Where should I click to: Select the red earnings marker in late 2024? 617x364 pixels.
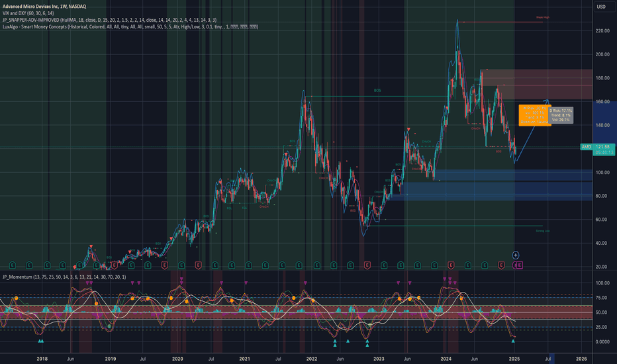(x=501, y=265)
